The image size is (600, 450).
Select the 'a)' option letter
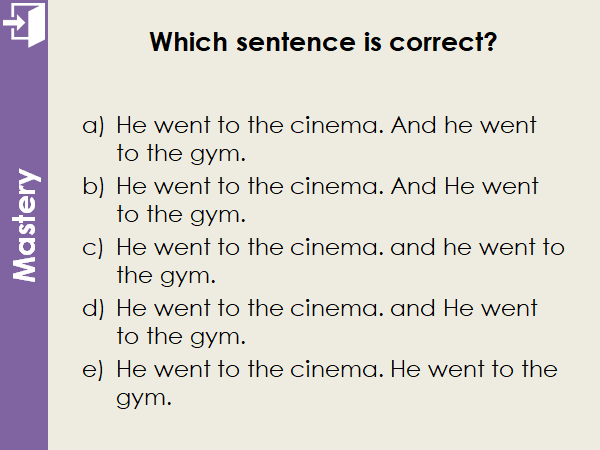93,126
